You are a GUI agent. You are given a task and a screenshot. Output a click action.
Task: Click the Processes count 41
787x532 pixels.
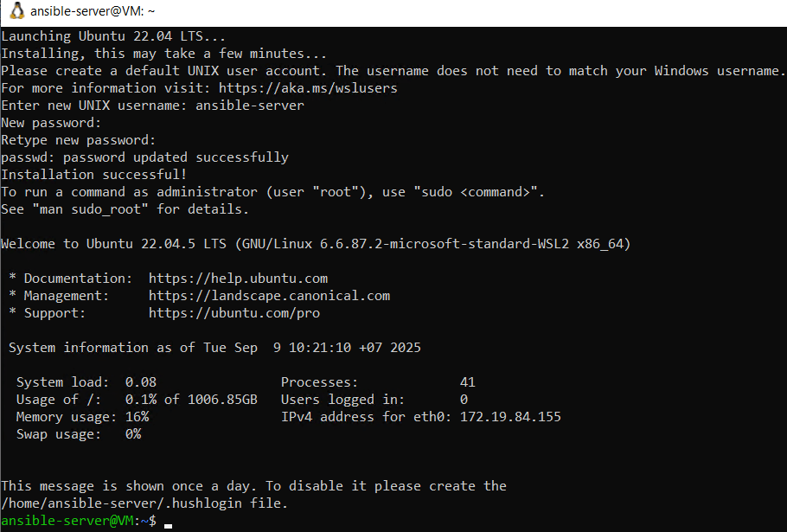coord(467,382)
